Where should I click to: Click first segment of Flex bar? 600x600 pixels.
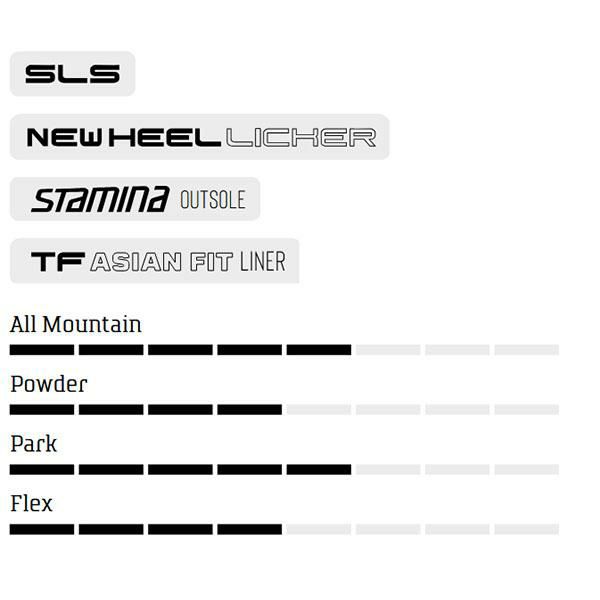coord(42,529)
